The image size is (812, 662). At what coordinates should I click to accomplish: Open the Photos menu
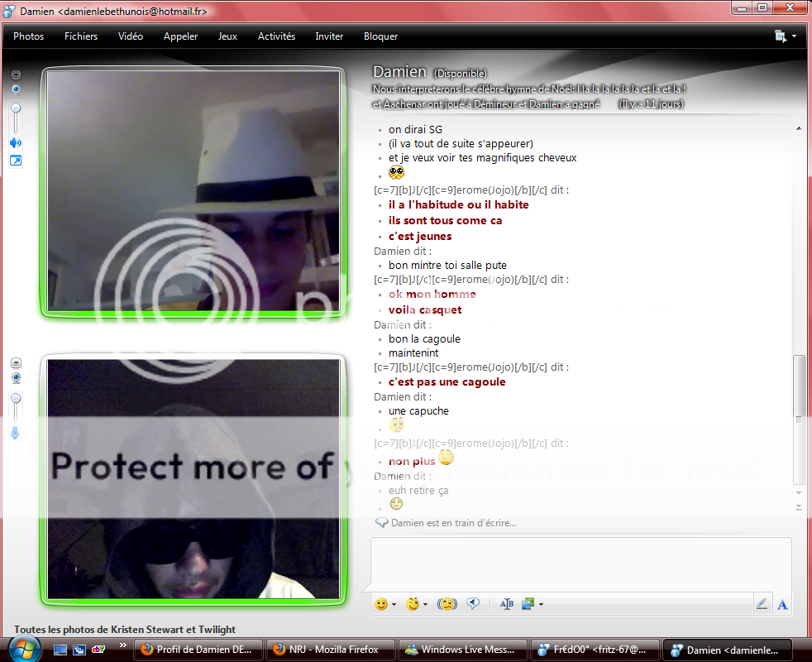(28, 36)
